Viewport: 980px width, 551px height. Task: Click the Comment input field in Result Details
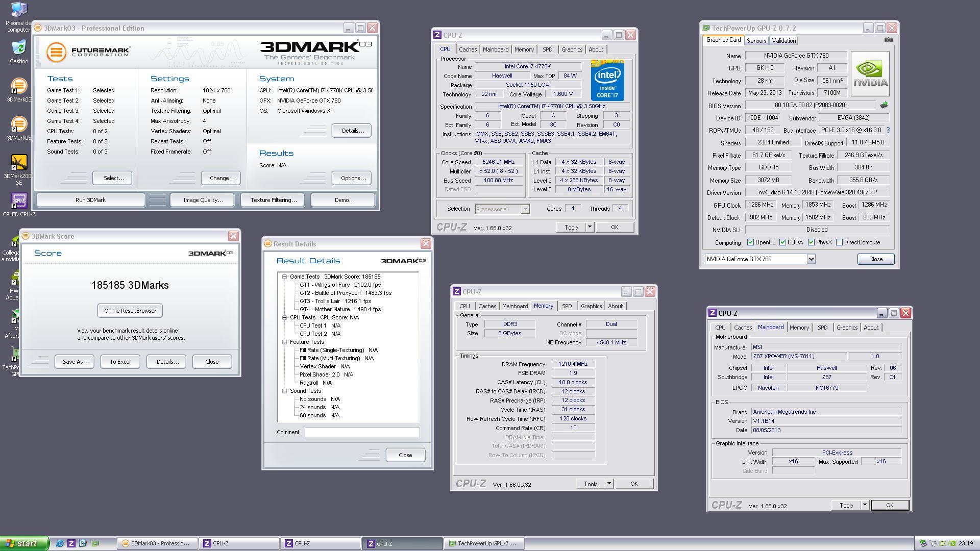coord(362,432)
